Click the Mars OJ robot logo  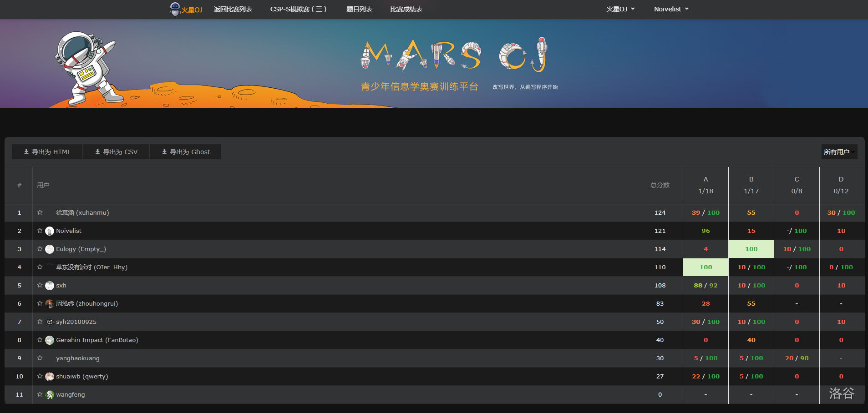(175, 9)
